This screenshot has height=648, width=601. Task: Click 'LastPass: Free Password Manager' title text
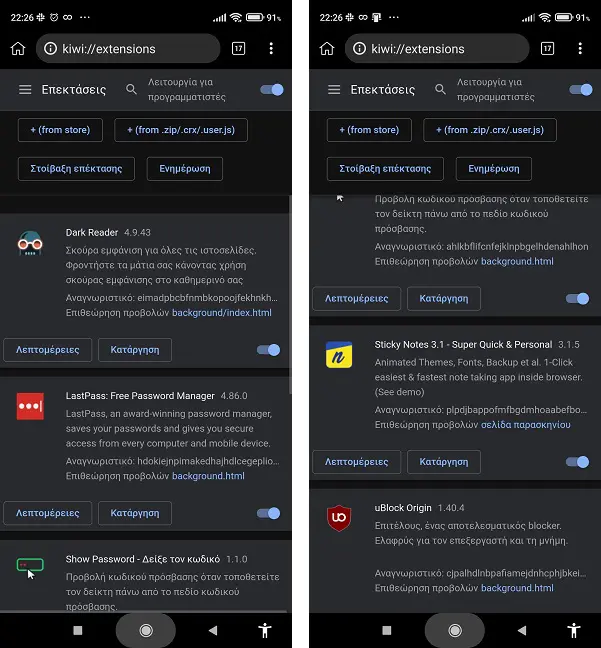coord(140,395)
